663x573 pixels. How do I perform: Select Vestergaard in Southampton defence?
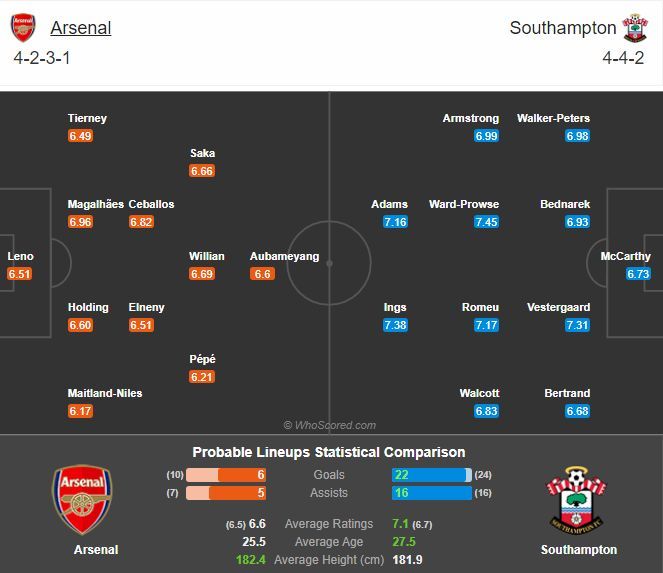pos(559,307)
